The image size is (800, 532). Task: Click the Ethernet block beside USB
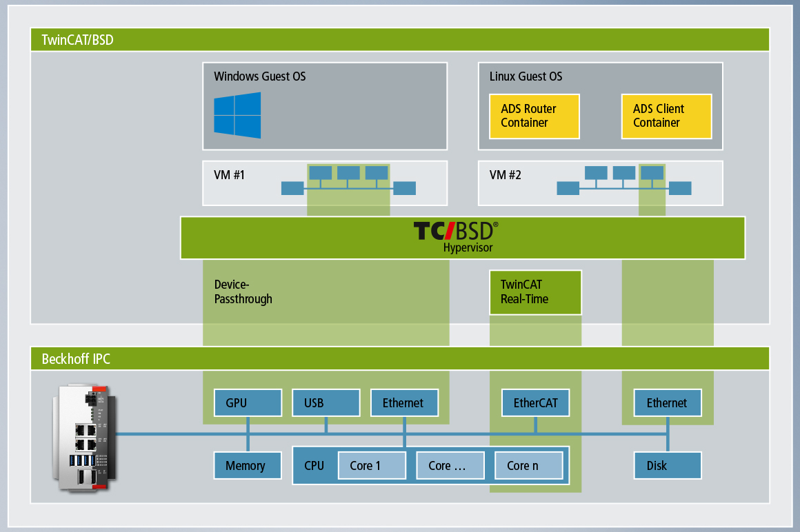coord(405,403)
